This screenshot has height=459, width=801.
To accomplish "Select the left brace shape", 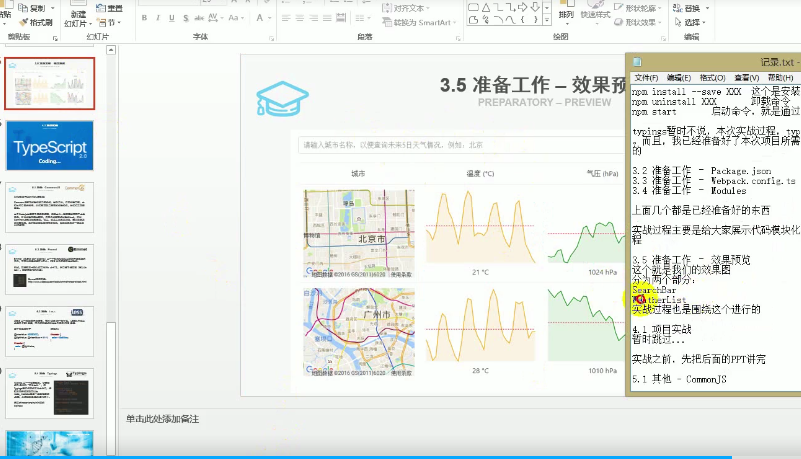I will click(523, 20).
